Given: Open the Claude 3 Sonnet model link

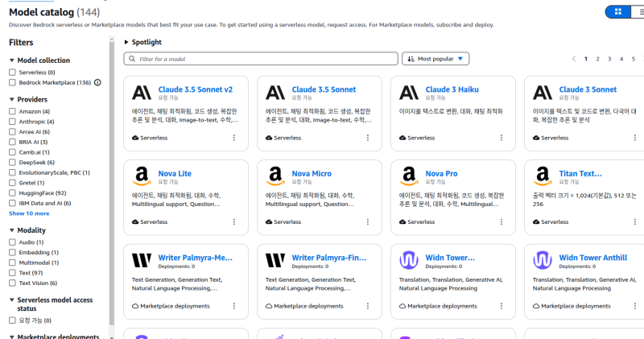Looking at the screenshot, I should click(588, 89).
